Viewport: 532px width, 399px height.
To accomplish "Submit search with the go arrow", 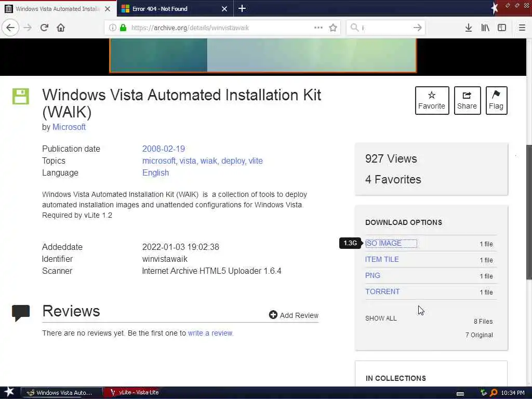I will click(418, 28).
